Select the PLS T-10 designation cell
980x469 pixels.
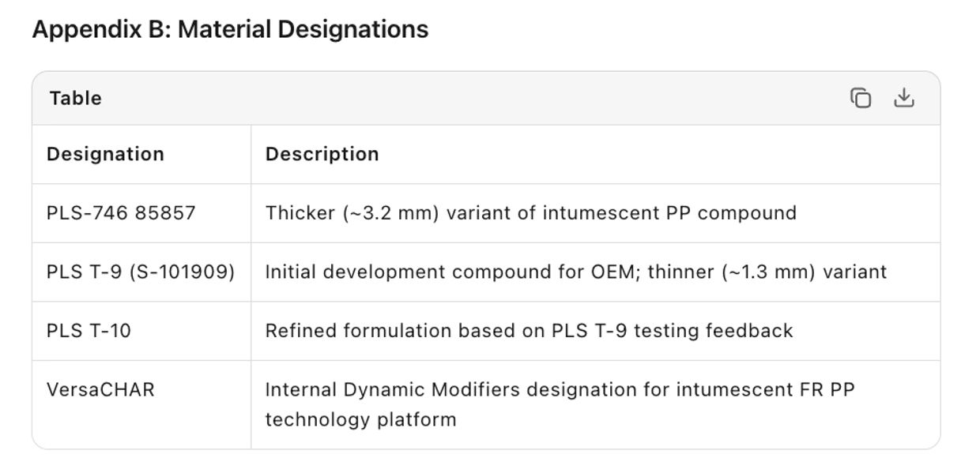(x=89, y=331)
